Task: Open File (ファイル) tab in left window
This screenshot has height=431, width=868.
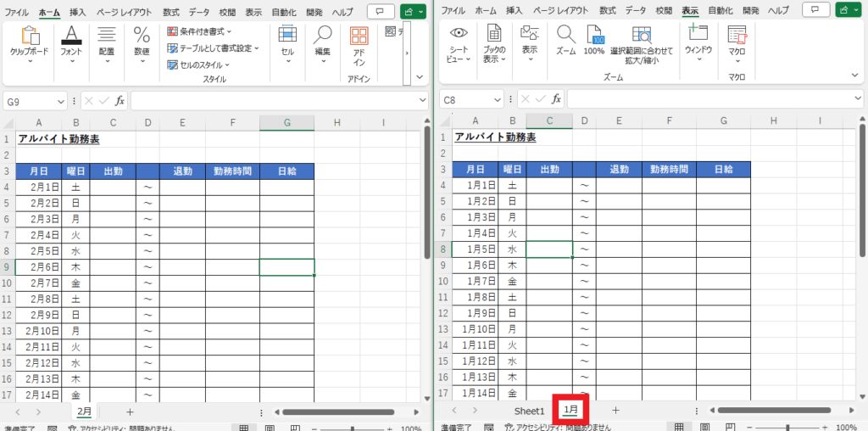Action: [x=17, y=11]
